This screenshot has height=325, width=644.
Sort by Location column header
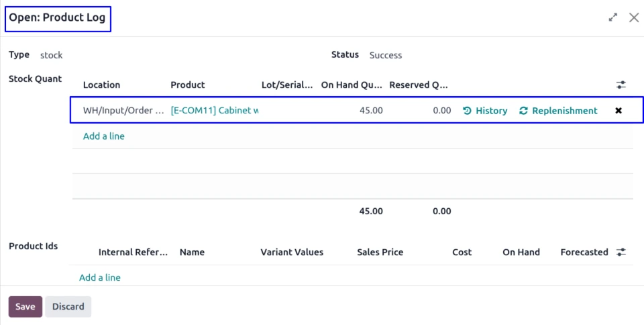click(x=101, y=85)
